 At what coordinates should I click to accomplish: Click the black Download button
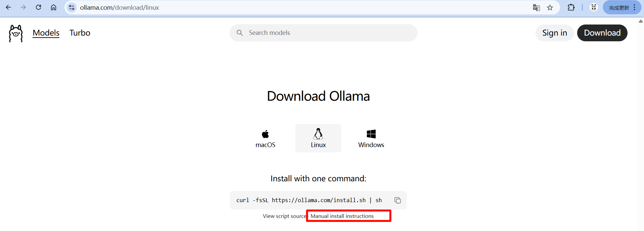602,33
